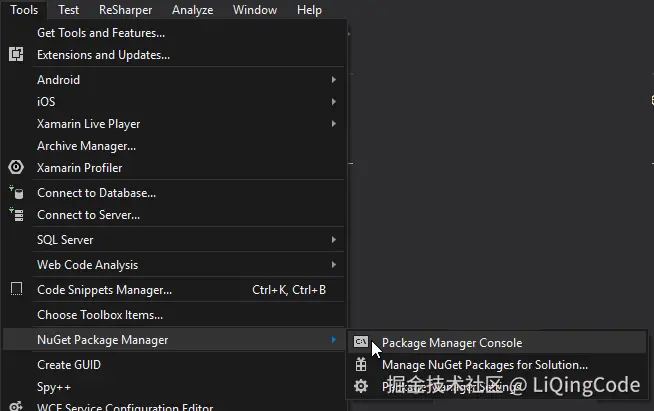Viewport: 654px width, 411px height.
Task: Expand the Android submenu arrow
Action: point(334,79)
